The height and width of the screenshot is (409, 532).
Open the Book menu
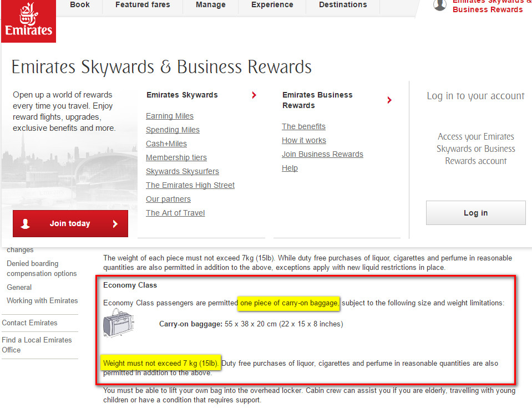coord(80,5)
